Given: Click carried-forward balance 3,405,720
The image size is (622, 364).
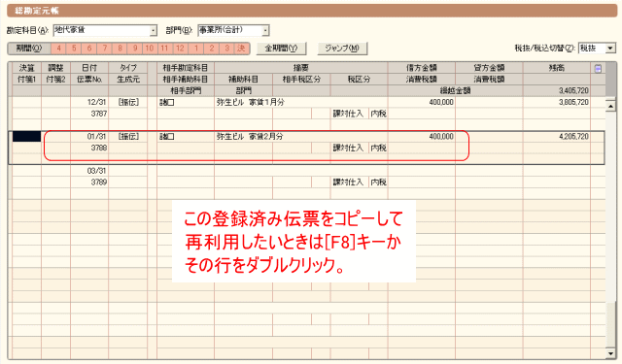Looking at the screenshot, I should point(573,90).
